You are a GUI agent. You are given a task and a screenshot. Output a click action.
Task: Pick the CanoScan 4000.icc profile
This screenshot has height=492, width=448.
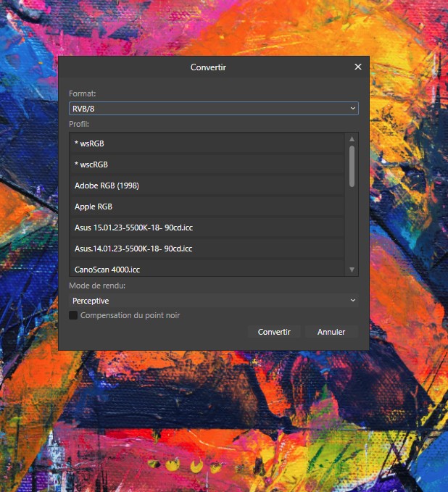[x=207, y=269]
